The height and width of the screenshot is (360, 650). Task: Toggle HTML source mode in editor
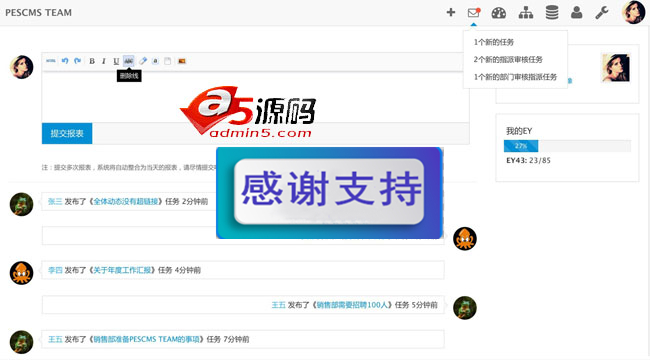pyautogui.click(x=51, y=61)
